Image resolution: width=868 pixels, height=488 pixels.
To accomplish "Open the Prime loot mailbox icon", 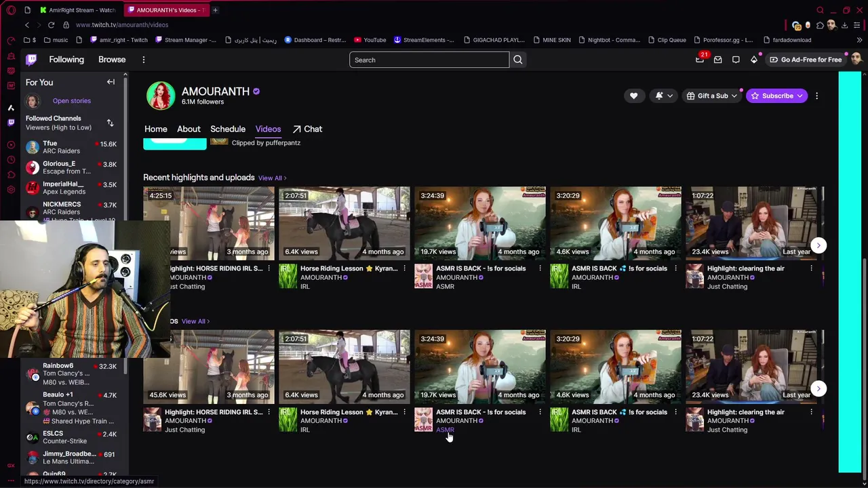I will pos(718,60).
